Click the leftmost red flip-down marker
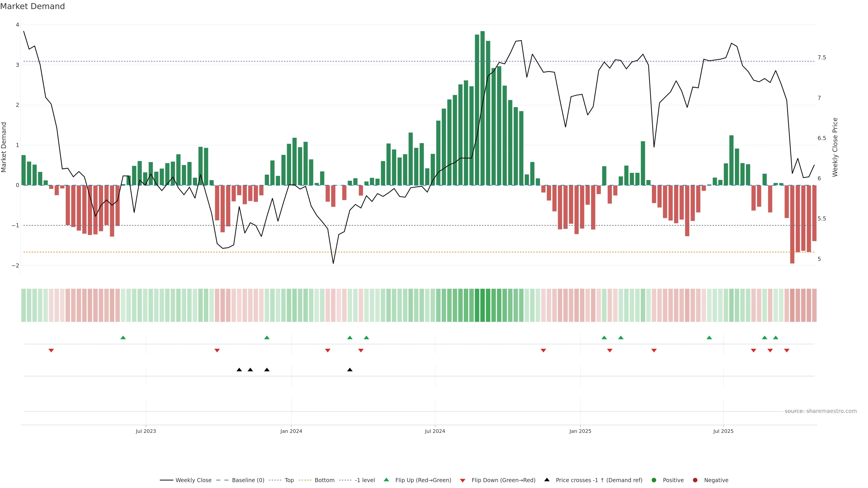This screenshot has height=488, width=868. (x=51, y=351)
